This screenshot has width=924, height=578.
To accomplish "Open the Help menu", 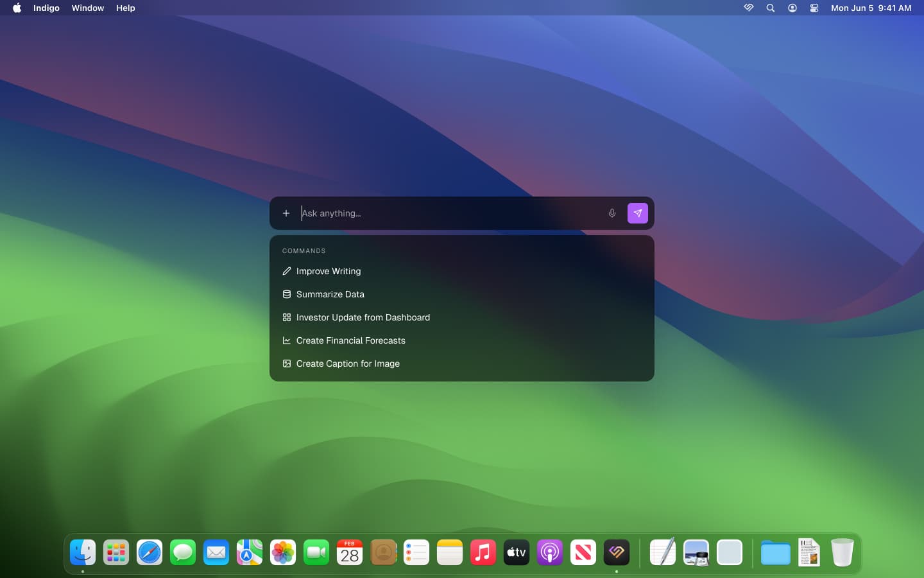I will (x=125, y=8).
